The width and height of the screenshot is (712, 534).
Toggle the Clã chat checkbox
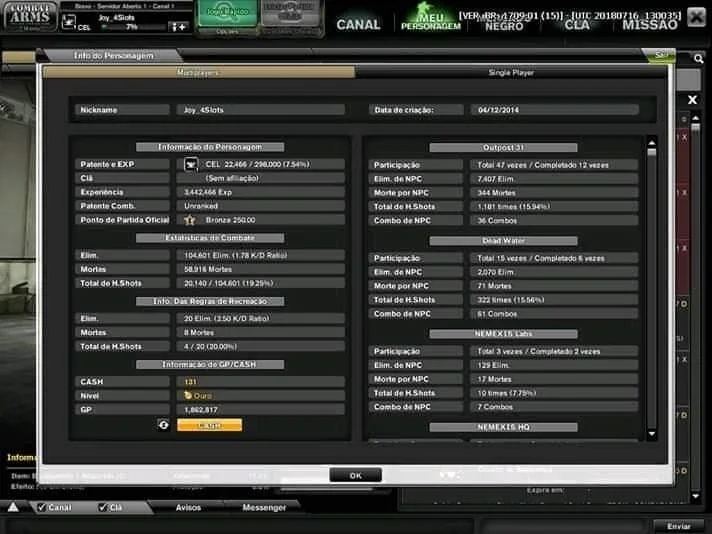103,507
